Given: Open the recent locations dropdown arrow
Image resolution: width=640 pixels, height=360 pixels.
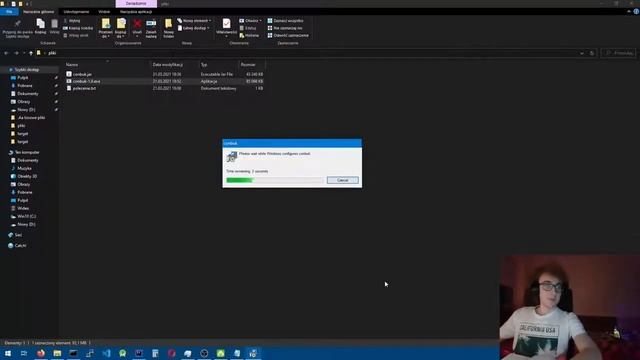Looking at the screenshot, I should coord(24,53).
